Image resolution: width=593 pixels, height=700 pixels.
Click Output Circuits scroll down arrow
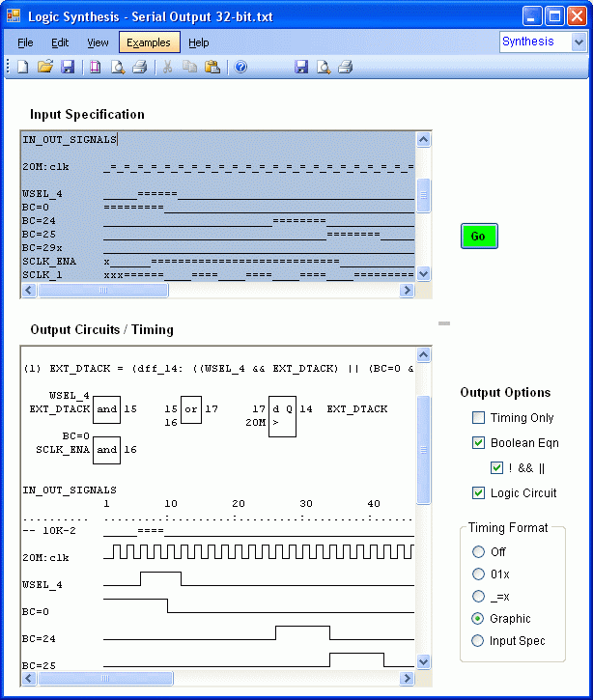tap(423, 662)
